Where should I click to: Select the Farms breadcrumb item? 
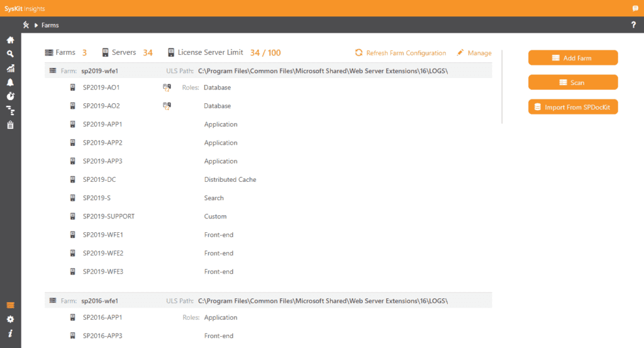50,25
